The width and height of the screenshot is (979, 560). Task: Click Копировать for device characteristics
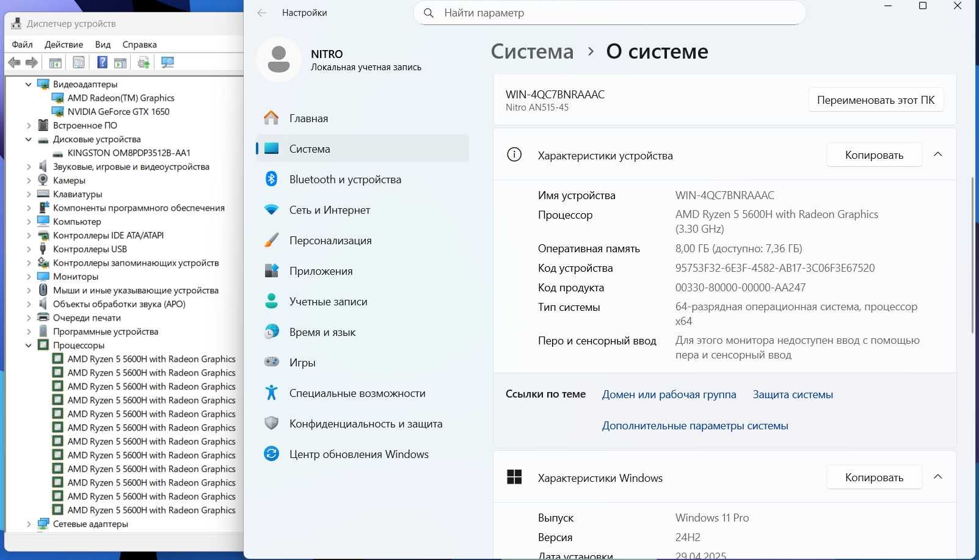point(874,155)
